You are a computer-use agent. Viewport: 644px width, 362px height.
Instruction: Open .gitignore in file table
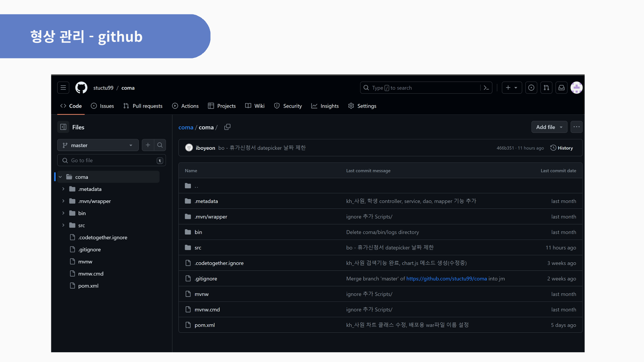(206, 279)
